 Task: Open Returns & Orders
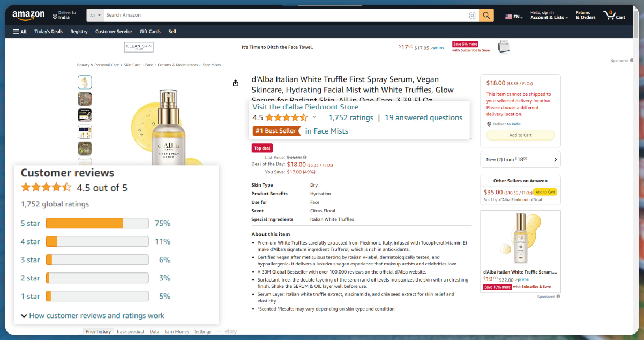pos(585,15)
